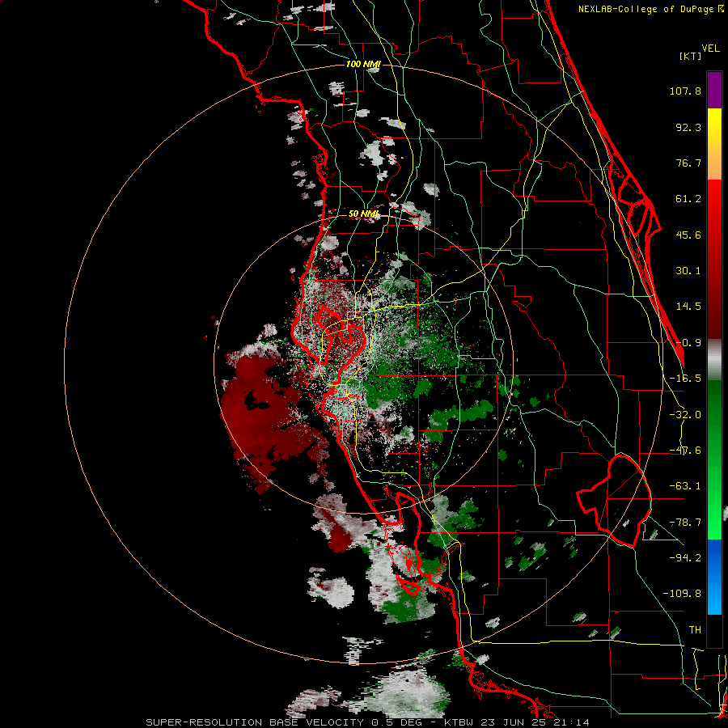Pick the gray color bar segment

(x=714, y=360)
